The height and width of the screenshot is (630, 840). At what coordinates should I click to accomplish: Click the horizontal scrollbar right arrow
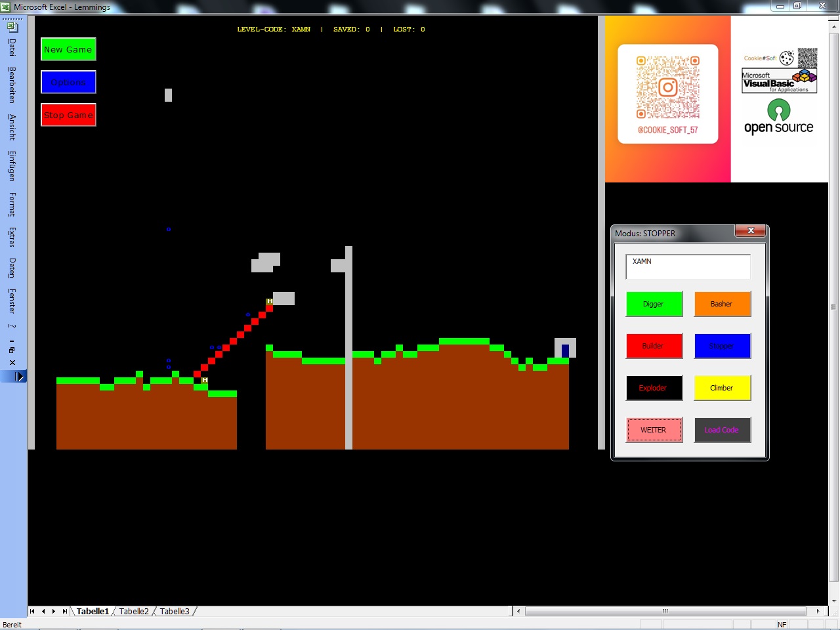[x=818, y=611]
